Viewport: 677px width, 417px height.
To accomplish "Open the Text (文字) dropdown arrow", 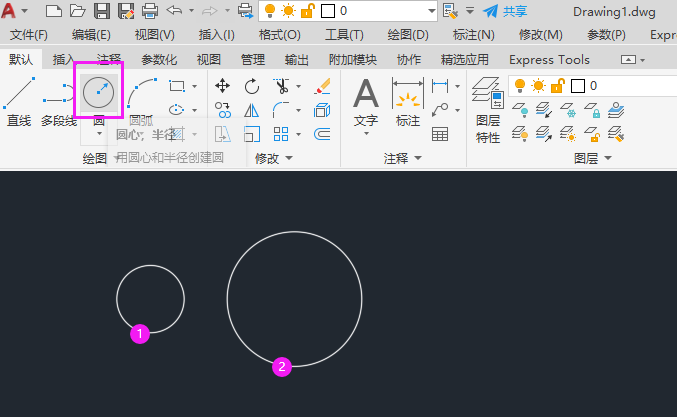I will [x=366, y=134].
